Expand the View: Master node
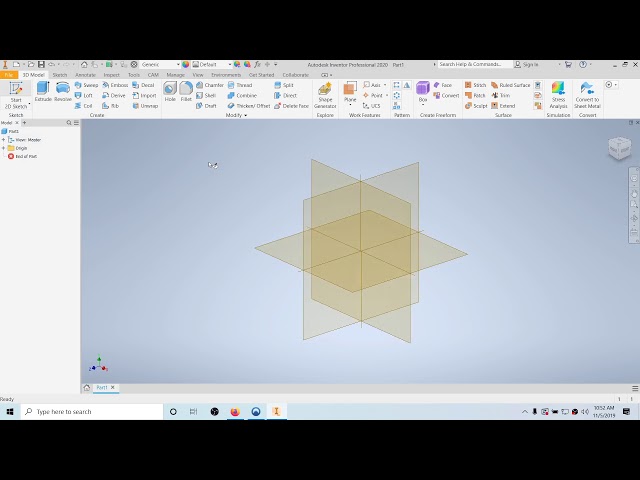 pos(4,140)
